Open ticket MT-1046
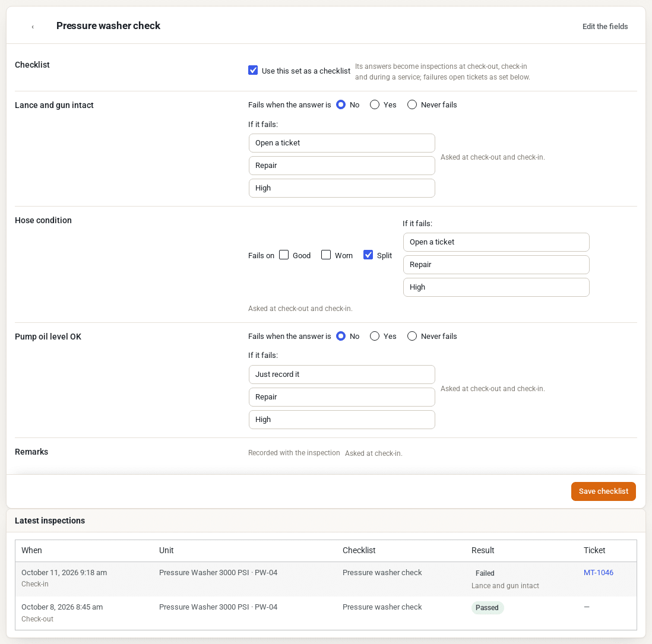This screenshot has width=652, height=644. [598, 573]
